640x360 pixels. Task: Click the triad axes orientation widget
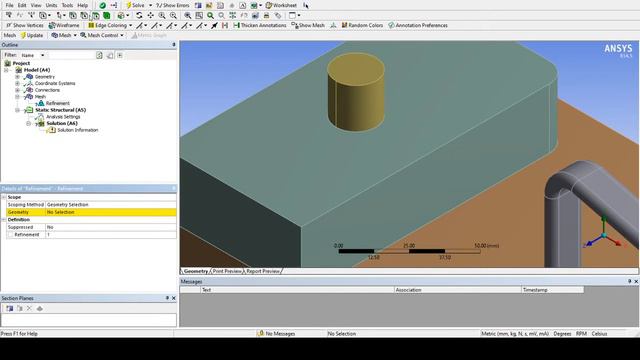click(604, 234)
